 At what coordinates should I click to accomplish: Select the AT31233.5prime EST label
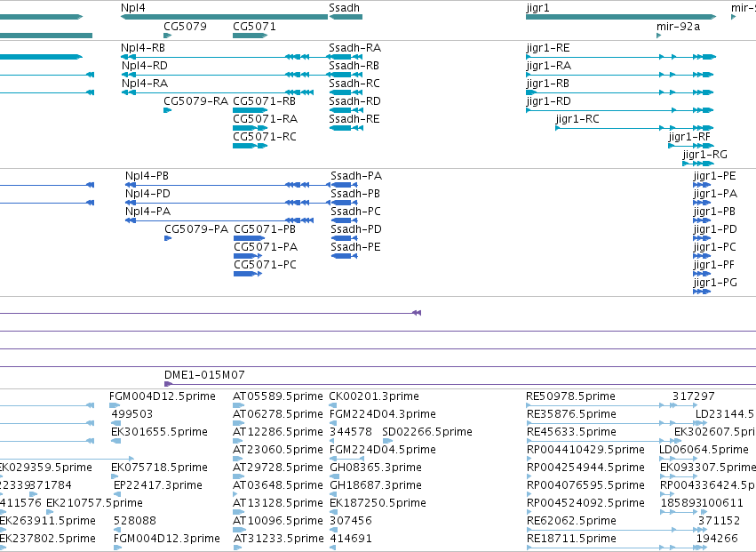pos(278,539)
